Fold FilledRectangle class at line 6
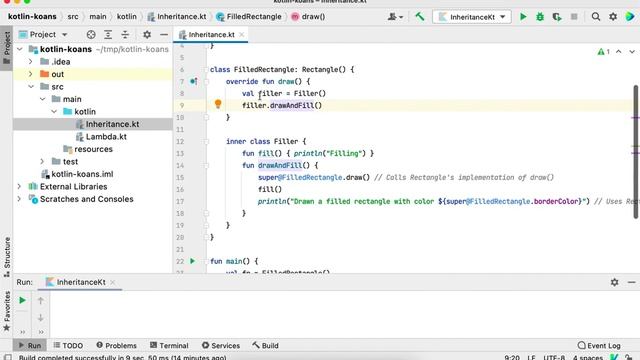The height and width of the screenshot is (360, 640). (x=206, y=69)
